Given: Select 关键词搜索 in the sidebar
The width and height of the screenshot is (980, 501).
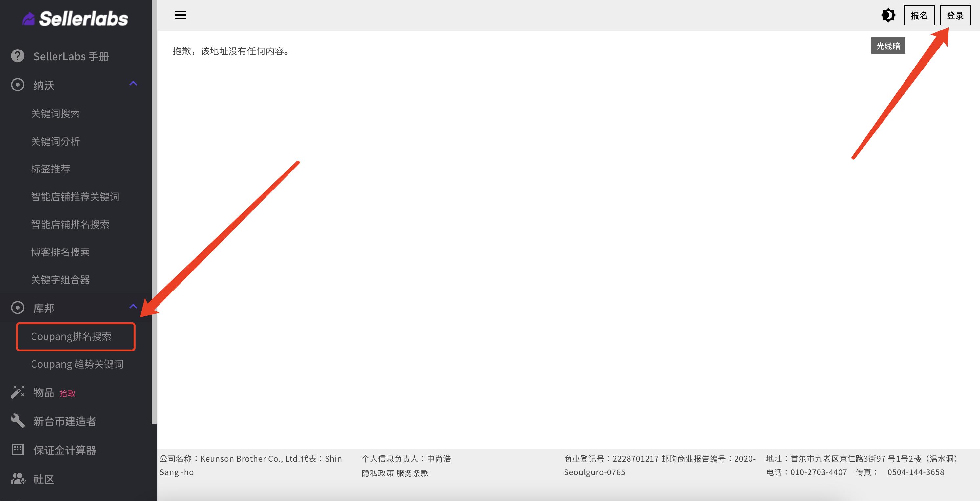Looking at the screenshot, I should pyautogui.click(x=55, y=113).
